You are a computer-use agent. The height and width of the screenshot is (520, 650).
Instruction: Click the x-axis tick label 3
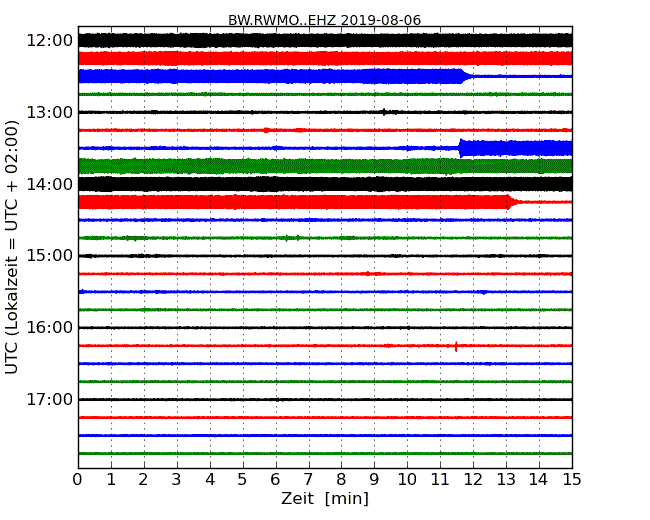tap(176, 480)
